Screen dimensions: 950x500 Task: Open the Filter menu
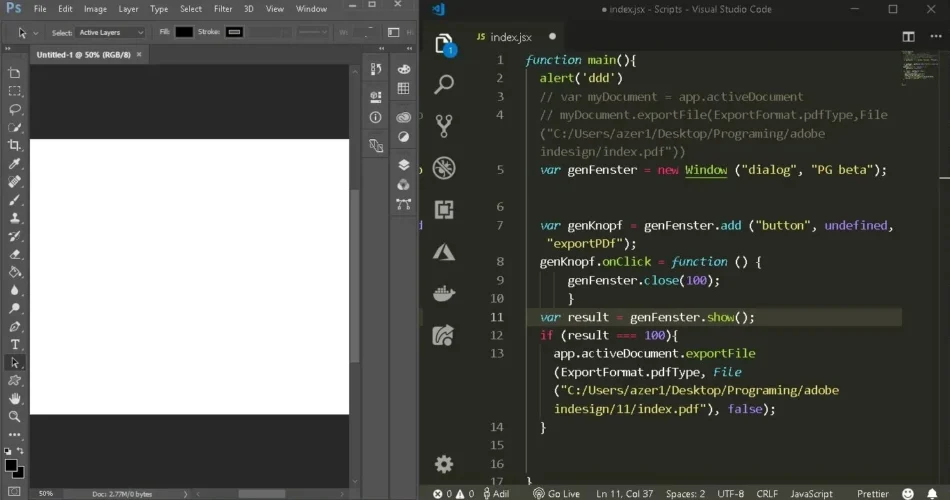click(x=223, y=9)
